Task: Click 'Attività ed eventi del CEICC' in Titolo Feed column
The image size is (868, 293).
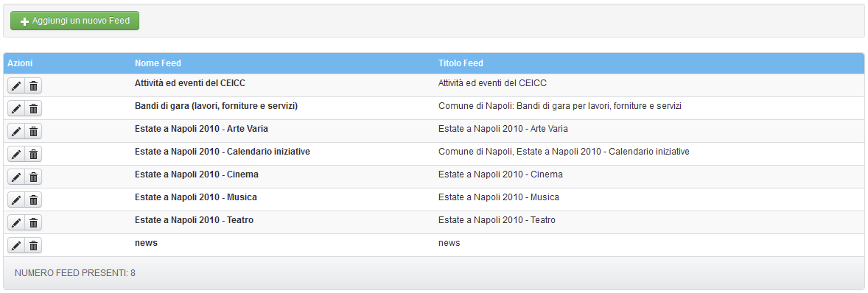Action: (492, 83)
